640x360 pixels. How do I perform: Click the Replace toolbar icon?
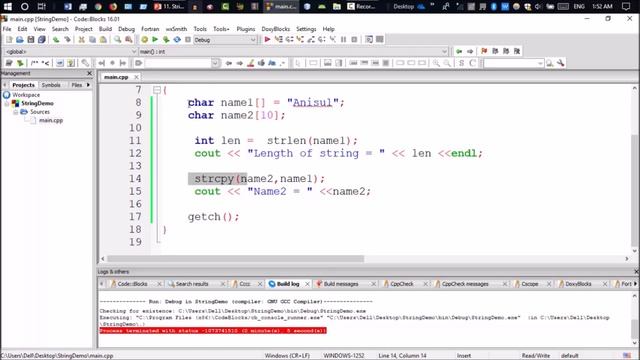[x=129, y=40]
